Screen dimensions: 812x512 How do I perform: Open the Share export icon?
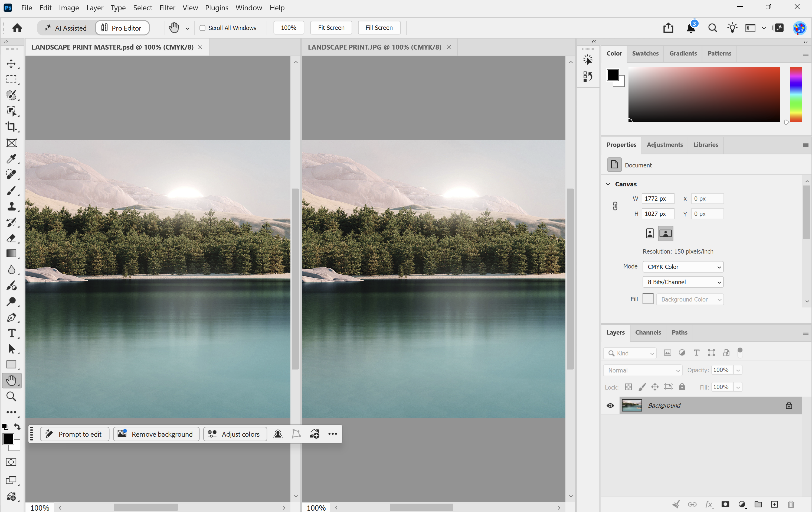(668, 28)
